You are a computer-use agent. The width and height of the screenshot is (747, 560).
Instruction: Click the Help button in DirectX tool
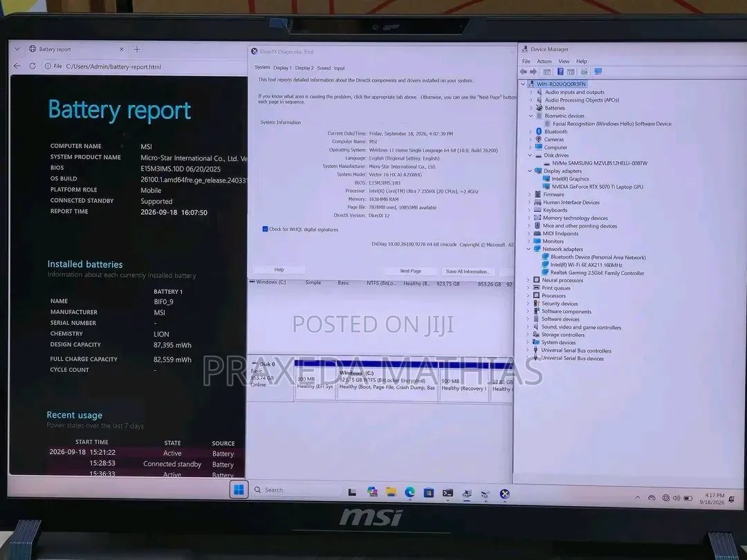pos(279,270)
